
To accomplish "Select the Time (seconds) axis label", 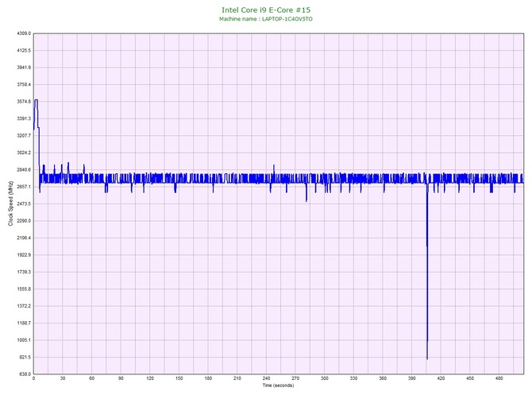I will click(x=278, y=385).
